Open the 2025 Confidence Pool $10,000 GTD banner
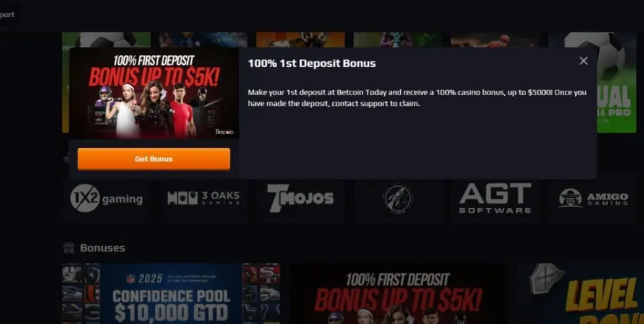Screen dimensions: 644x324 tap(171, 294)
